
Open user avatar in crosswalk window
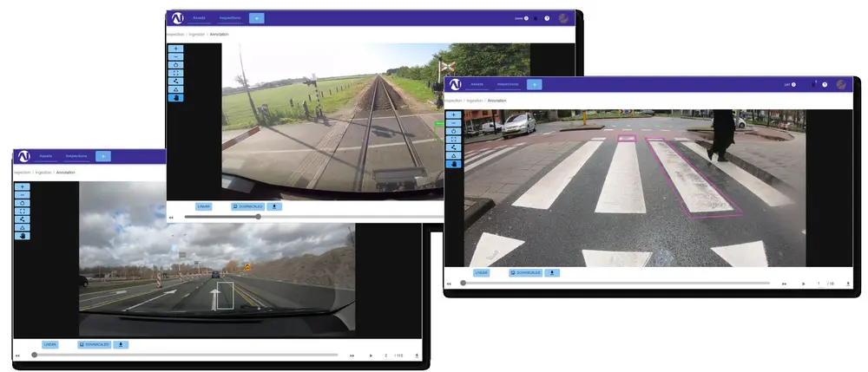click(x=841, y=85)
